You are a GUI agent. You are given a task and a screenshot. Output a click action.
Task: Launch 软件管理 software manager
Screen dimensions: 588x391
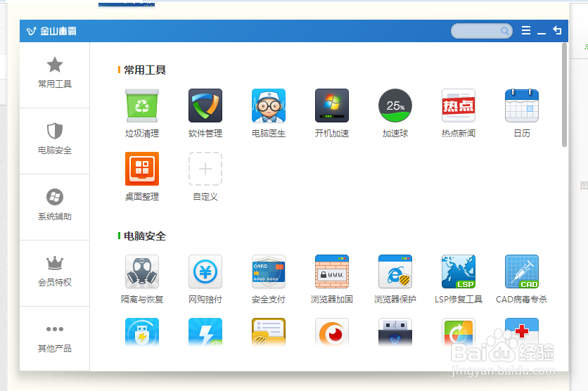(x=205, y=113)
